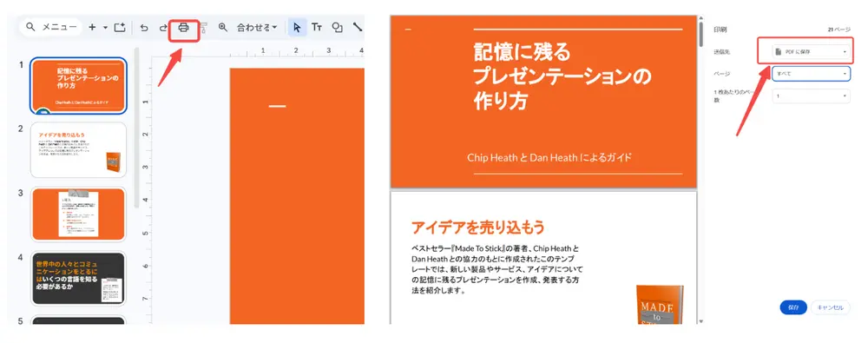Click body paragraph starting ベストセラー in preview

497,269
